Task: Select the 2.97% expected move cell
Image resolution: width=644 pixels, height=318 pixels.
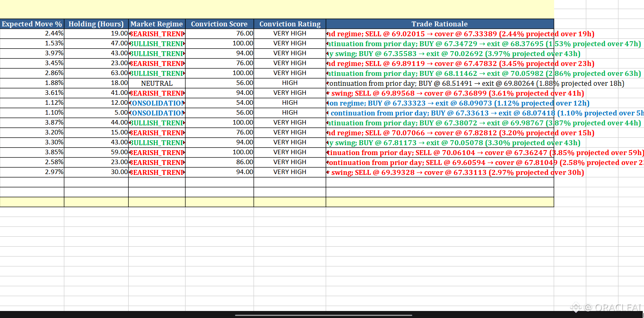Action: (x=32, y=172)
